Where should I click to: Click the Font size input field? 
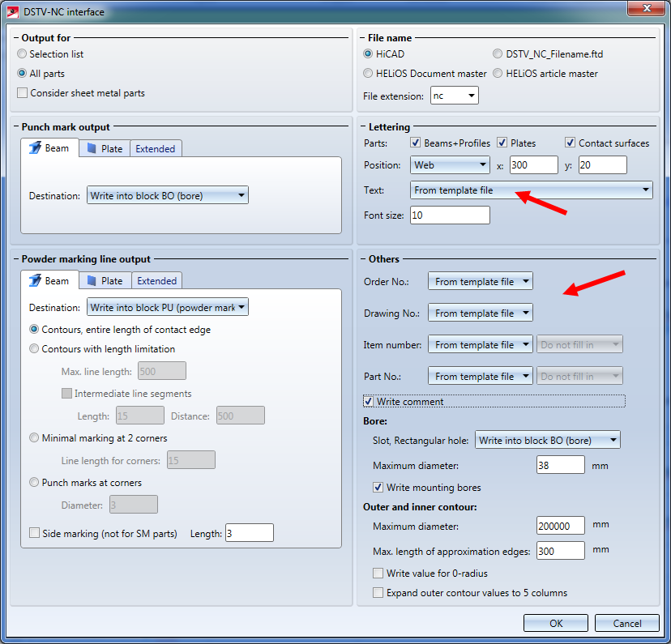tap(450, 215)
